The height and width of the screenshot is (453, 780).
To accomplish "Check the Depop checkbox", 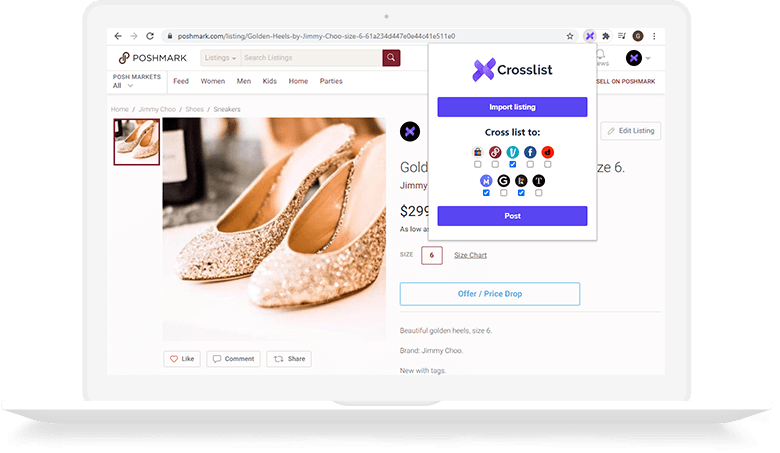I will tap(548, 165).
